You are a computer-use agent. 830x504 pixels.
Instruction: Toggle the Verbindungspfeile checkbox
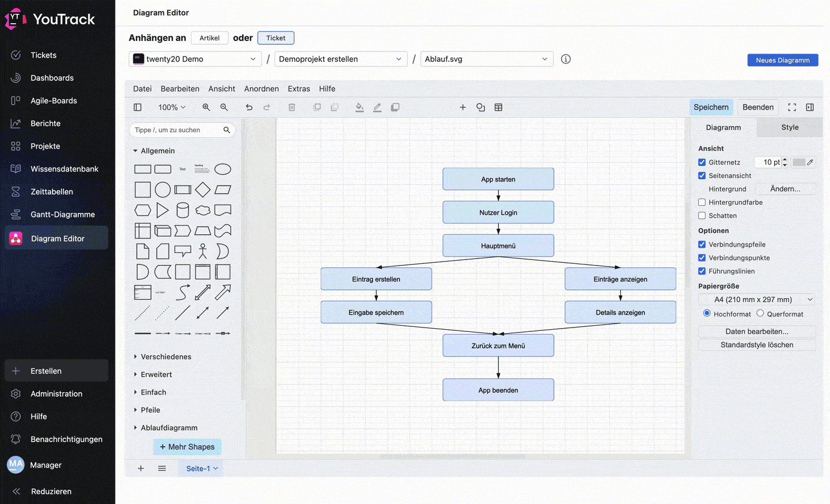click(x=702, y=245)
